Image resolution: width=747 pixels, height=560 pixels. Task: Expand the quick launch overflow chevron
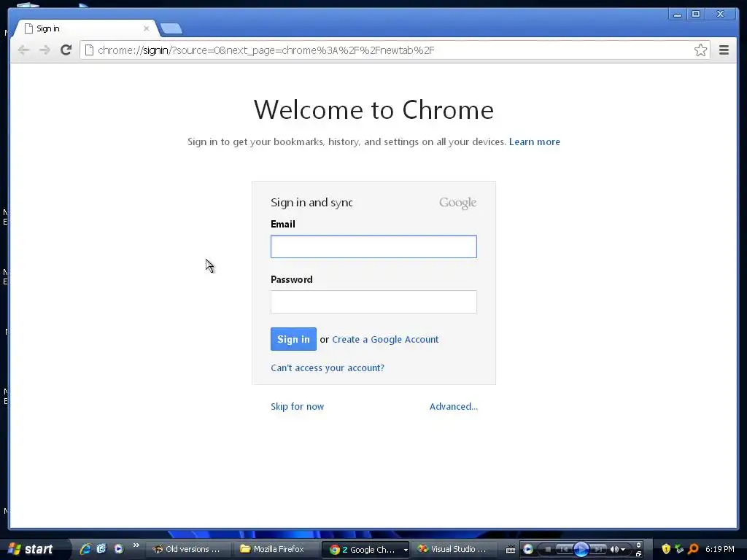(x=136, y=545)
